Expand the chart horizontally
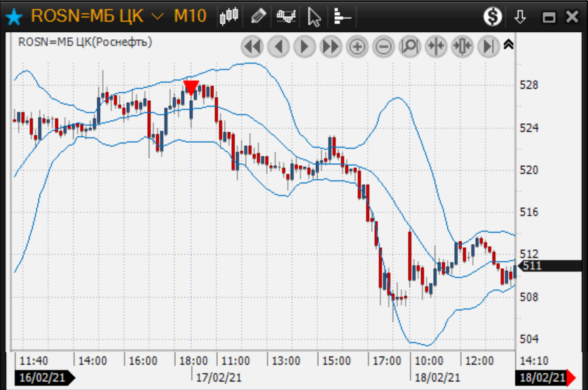The height and width of the screenshot is (390, 588). coord(463,47)
